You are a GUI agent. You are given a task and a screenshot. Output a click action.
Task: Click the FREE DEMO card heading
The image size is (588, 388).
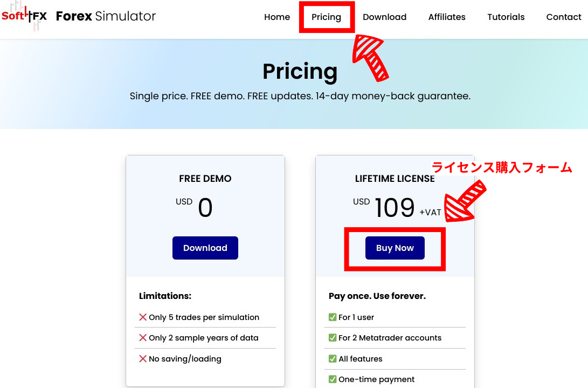pos(205,179)
